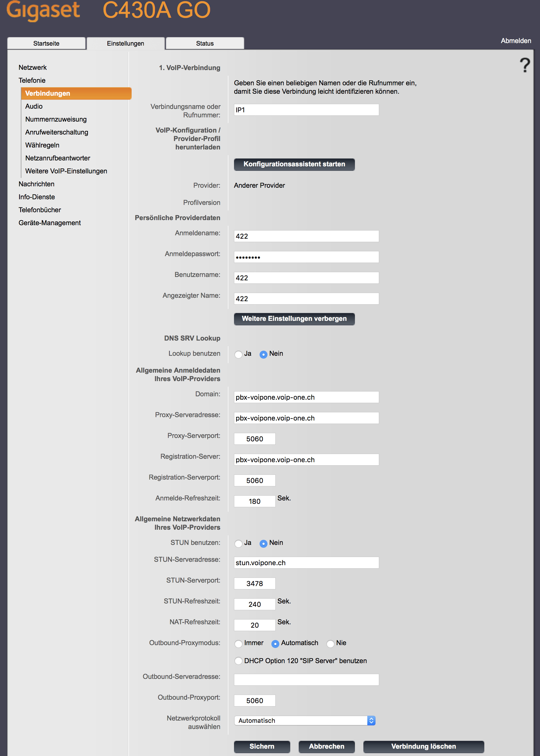The height and width of the screenshot is (756, 540).
Task: Open Weitere VoIP-Einstellungen in sidebar
Action: [66, 171]
